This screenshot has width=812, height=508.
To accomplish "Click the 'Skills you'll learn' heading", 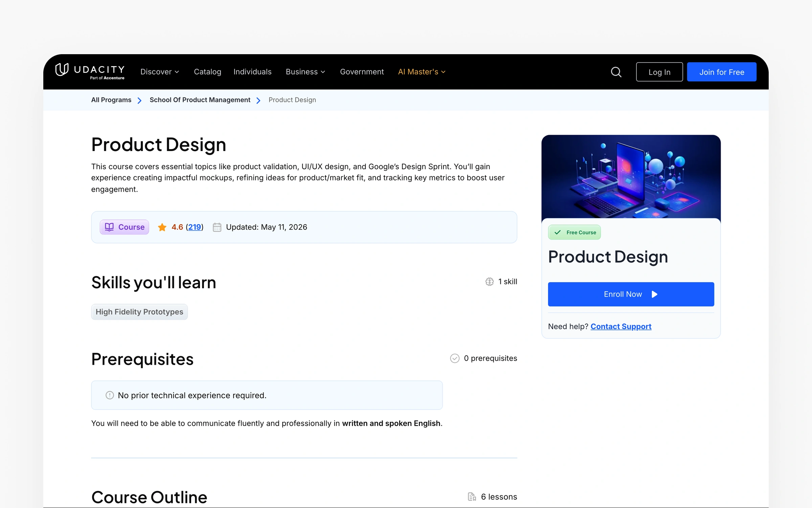I will click(154, 282).
